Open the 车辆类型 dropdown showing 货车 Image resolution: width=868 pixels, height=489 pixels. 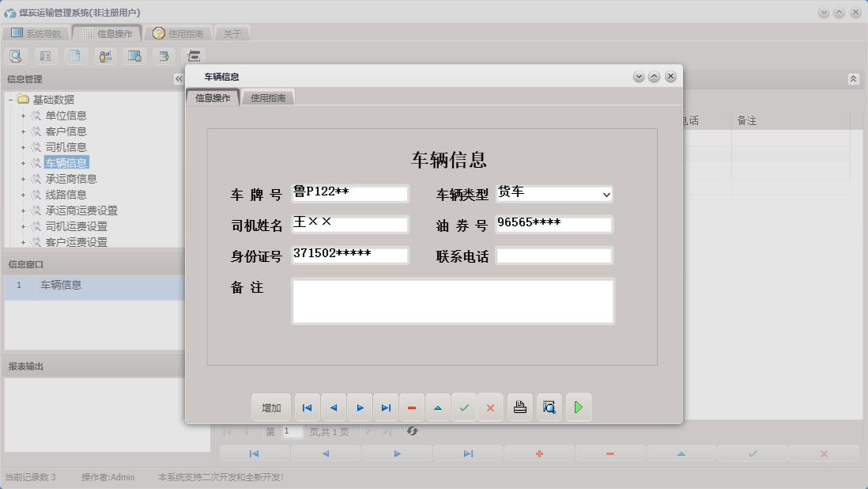coord(606,194)
